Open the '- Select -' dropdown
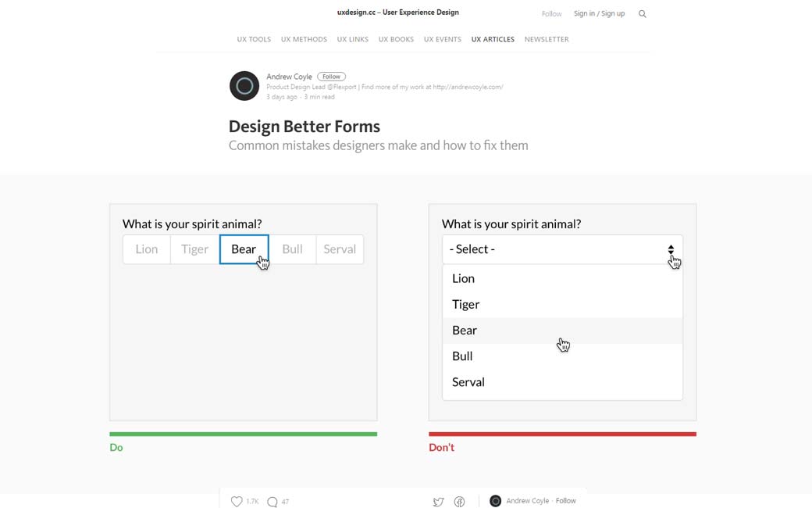The width and height of the screenshot is (812, 508). point(554,249)
